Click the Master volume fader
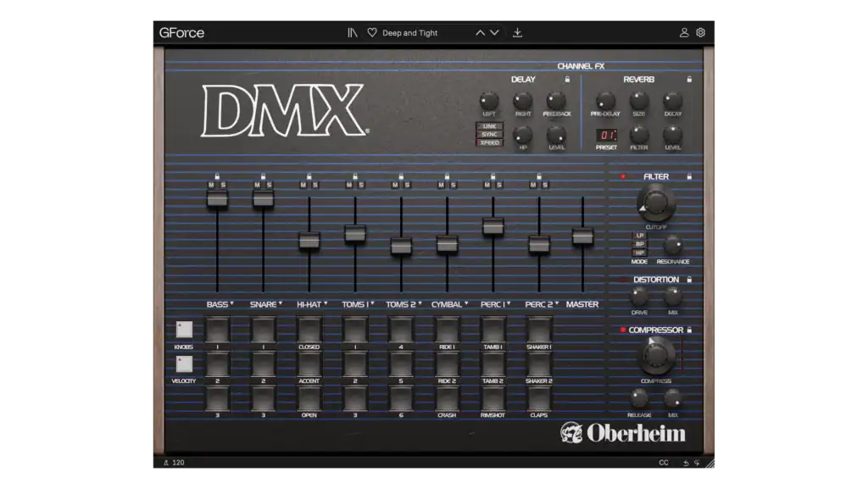868x489 pixels. [x=582, y=236]
